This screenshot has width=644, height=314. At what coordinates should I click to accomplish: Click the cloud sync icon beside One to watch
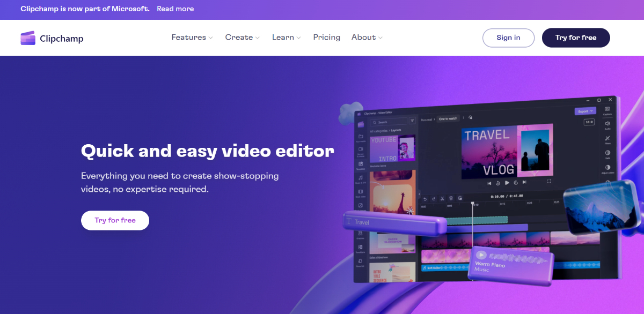coord(471,117)
